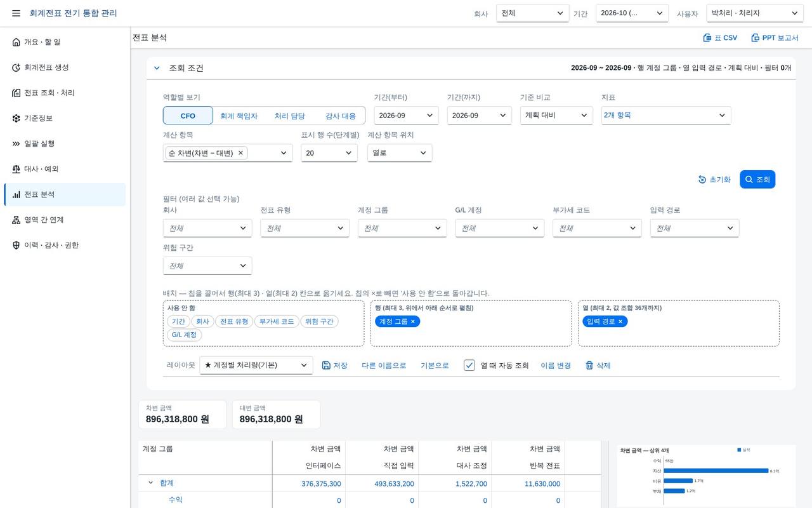Viewport: 812px width, 508px height.
Task: Select the CFO role view
Action: pos(188,116)
